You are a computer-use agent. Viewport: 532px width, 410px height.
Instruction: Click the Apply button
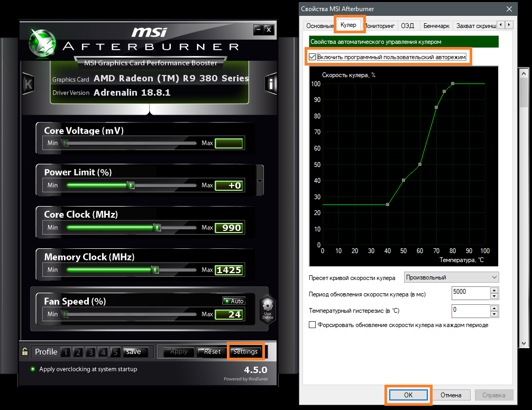point(179,352)
